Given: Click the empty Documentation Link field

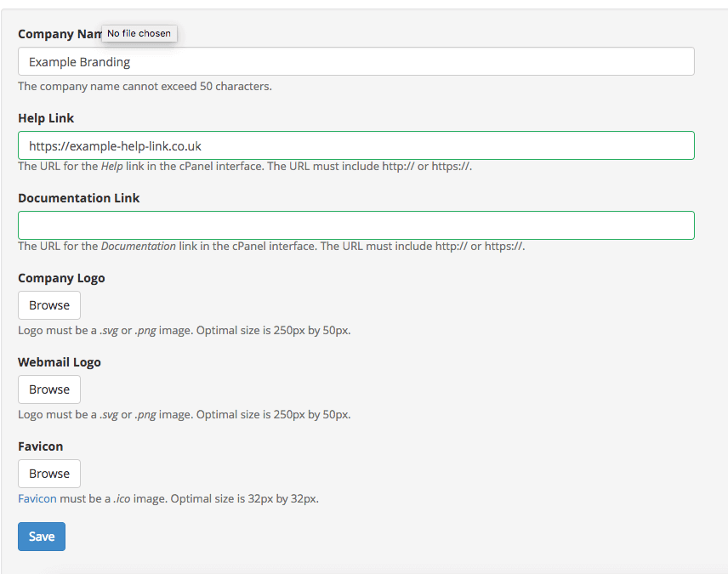Looking at the screenshot, I should click(356, 225).
